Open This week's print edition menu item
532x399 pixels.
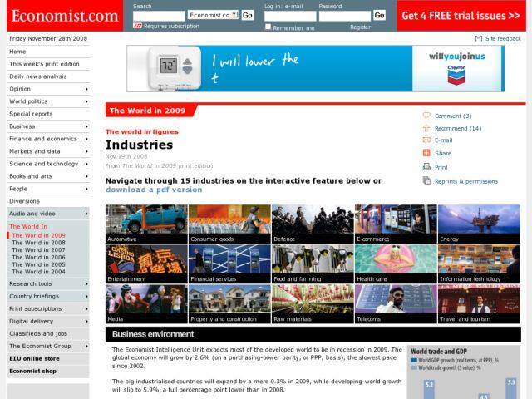point(45,64)
